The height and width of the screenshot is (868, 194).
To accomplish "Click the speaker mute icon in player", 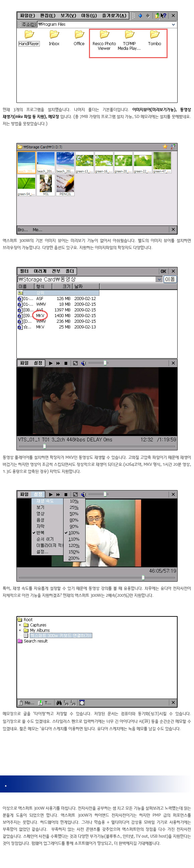I will [x=83, y=363].
